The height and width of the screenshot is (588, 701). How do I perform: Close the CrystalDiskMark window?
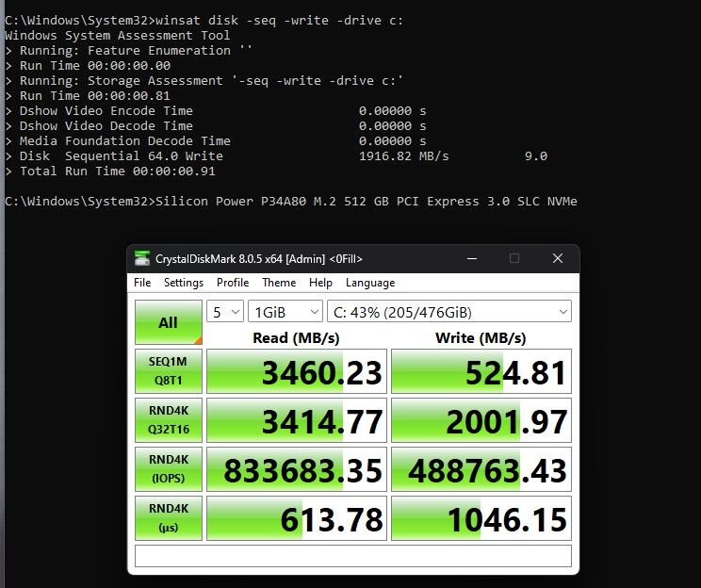(558, 258)
